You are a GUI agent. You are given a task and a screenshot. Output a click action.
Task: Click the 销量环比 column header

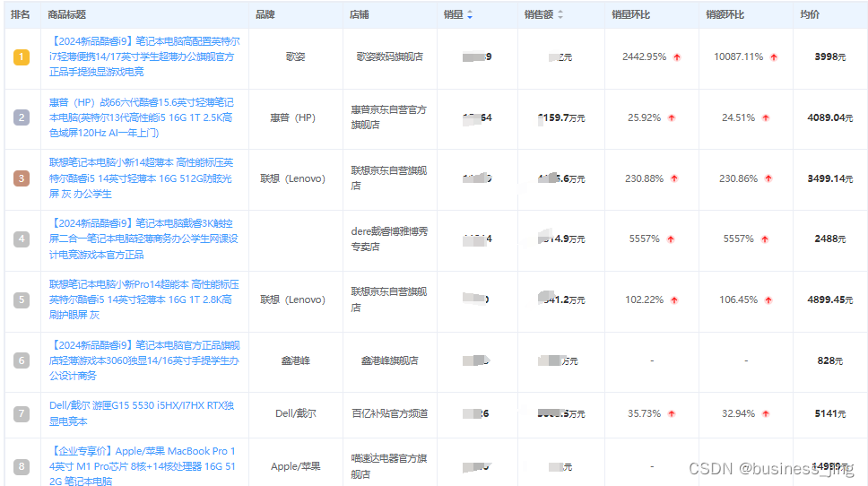click(x=630, y=15)
